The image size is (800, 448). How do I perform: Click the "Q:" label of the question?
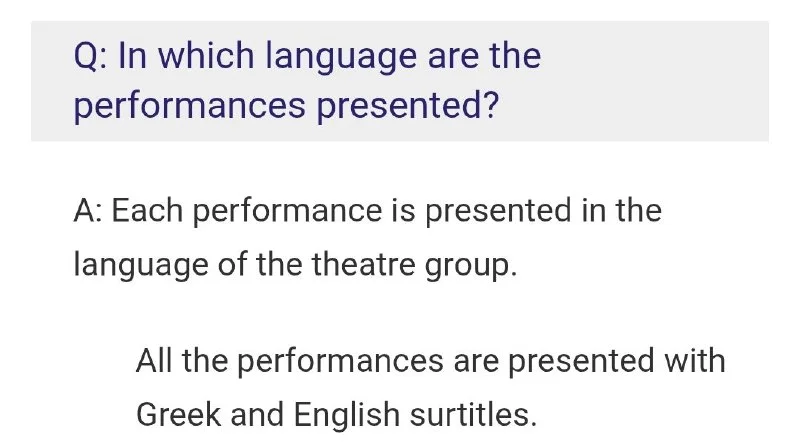[91, 56]
